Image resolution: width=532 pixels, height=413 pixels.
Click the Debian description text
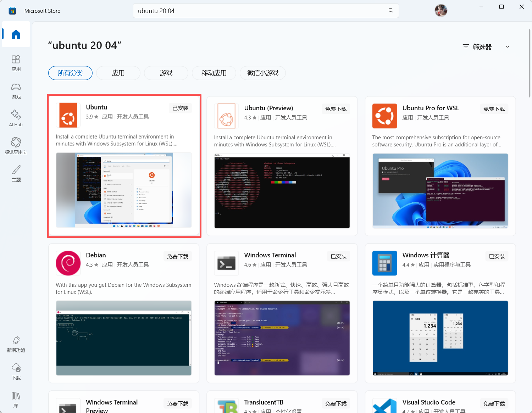pyautogui.click(x=123, y=289)
